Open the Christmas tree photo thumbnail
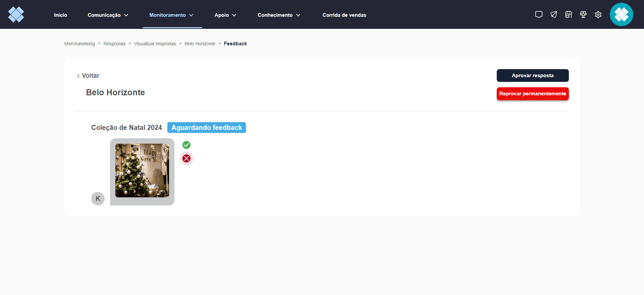 point(142,170)
